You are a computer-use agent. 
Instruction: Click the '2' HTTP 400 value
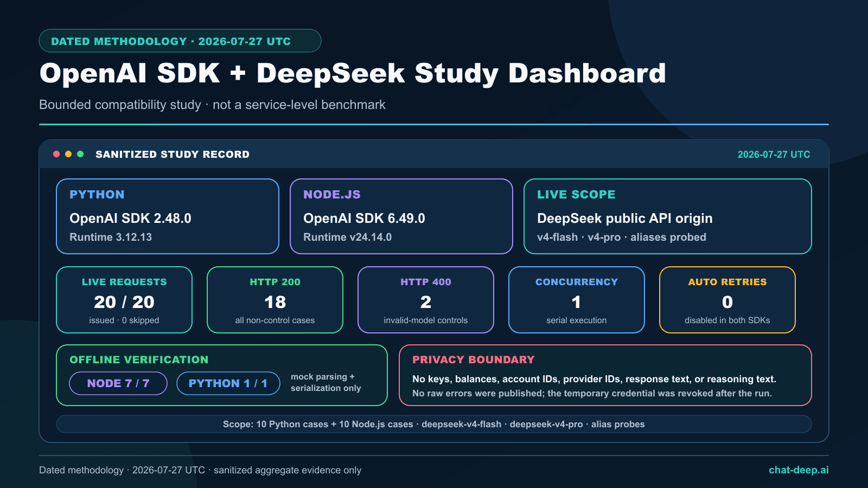coord(426,302)
